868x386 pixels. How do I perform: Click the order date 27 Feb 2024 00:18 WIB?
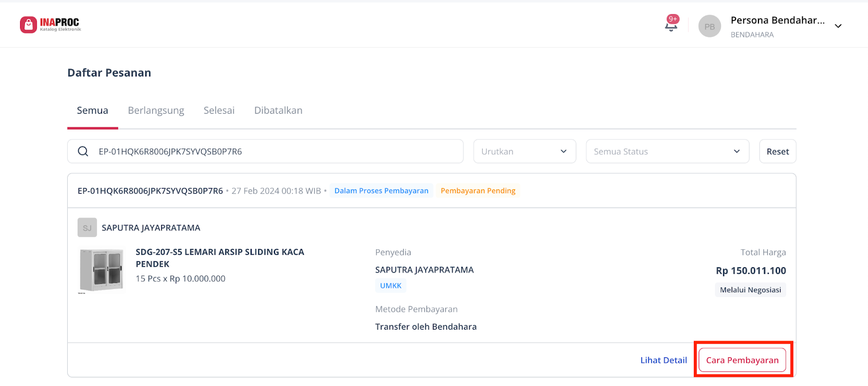pos(276,191)
